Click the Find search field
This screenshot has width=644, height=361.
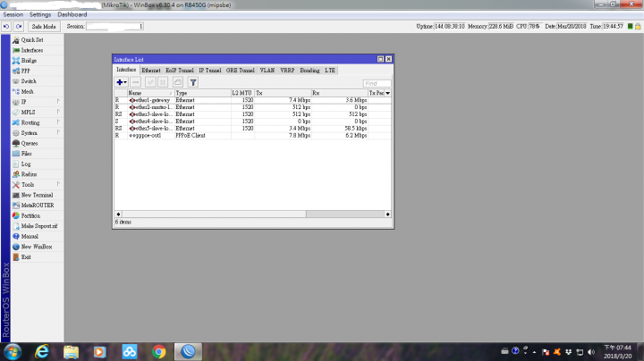[377, 83]
